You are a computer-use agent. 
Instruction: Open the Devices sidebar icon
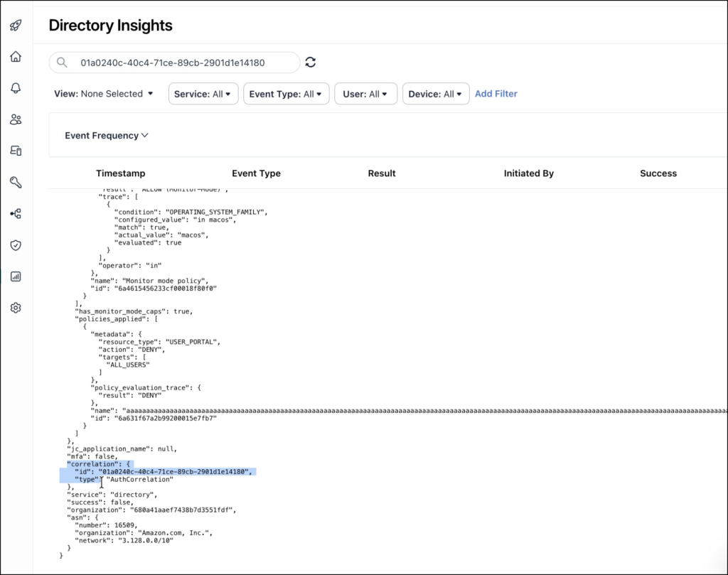(x=16, y=151)
